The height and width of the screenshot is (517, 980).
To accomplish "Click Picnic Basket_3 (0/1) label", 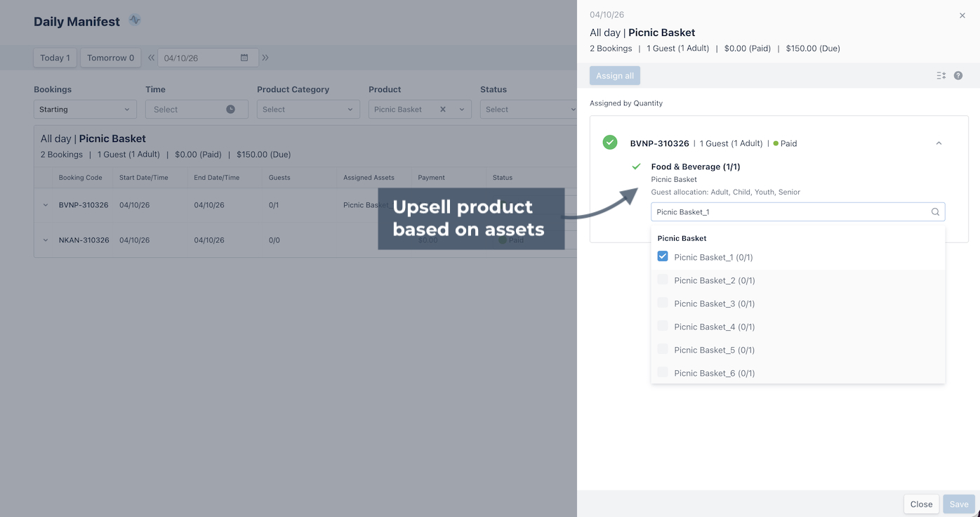I will pos(715,303).
